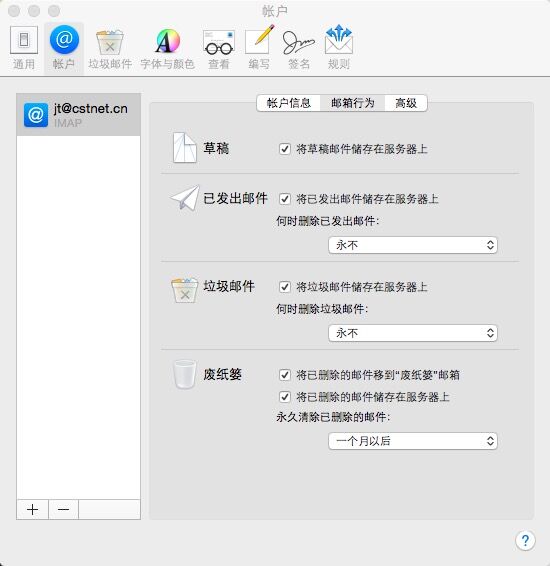Open the 签名 signatures preferences icon
The width and height of the screenshot is (550, 566).
point(299,48)
